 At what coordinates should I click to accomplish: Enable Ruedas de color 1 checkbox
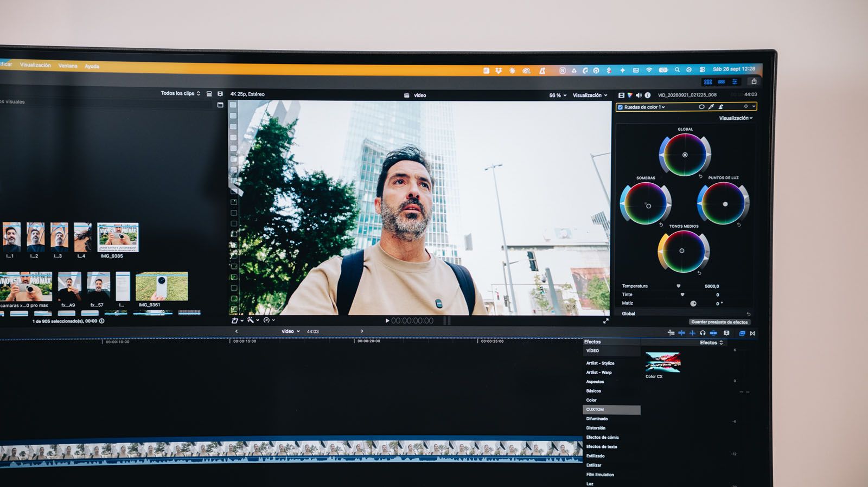tap(620, 107)
